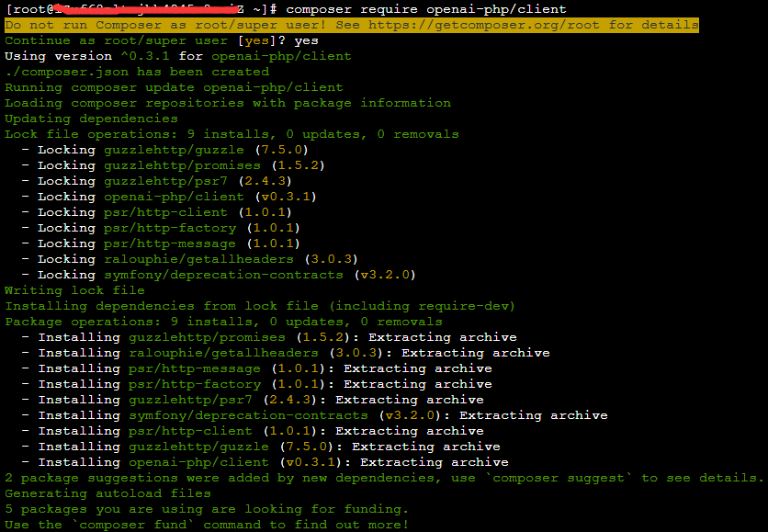Click the 'yes' answer after the root prompt
The height and width of the screenshot is (532, 768).
[307, 40]
